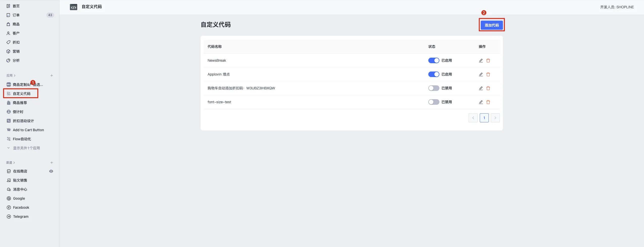Viewport: 644px width, 247px height.
Task: Open the 订单 menu item
Action: click(16, 15)
